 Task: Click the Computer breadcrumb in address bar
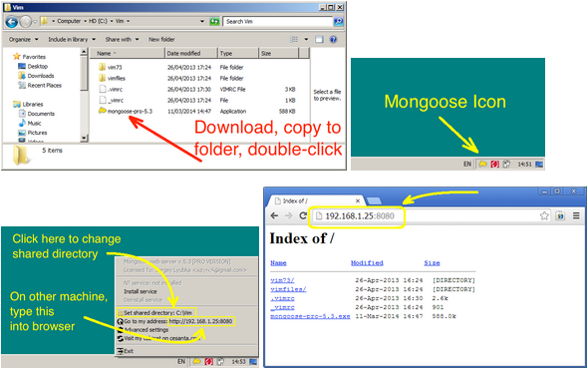coord(69,21)
